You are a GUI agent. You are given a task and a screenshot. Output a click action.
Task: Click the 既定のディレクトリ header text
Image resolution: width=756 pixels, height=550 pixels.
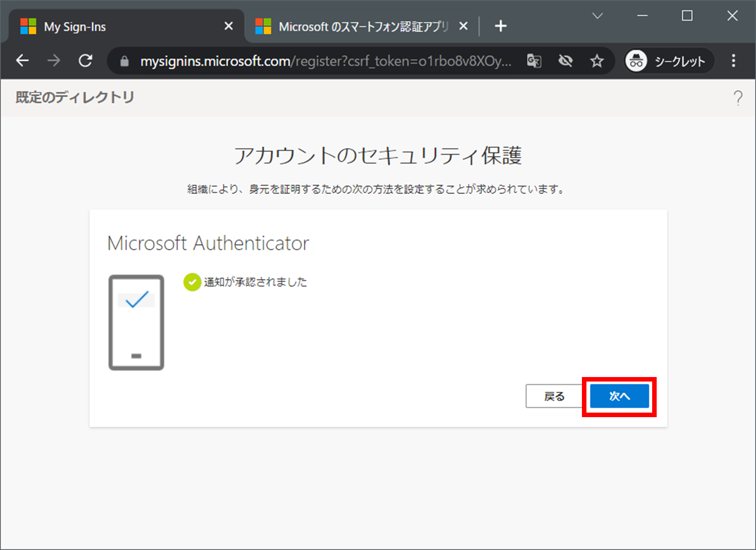click(75, 97)
